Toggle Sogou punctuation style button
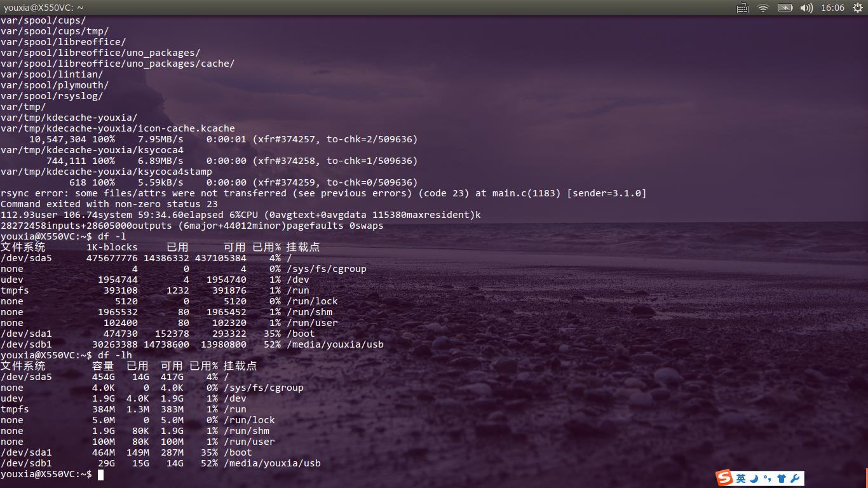The width and height of the screenshot is (868, 488). point(768,478)
